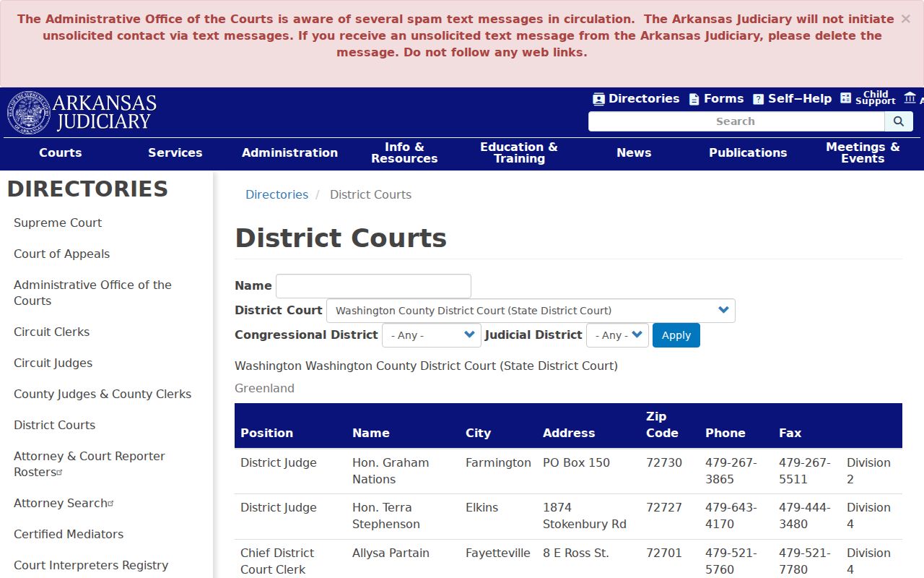Expand the Judicial District dropdown
The width and height of the screenshot is (924, 578).
(x=617, y=335)
